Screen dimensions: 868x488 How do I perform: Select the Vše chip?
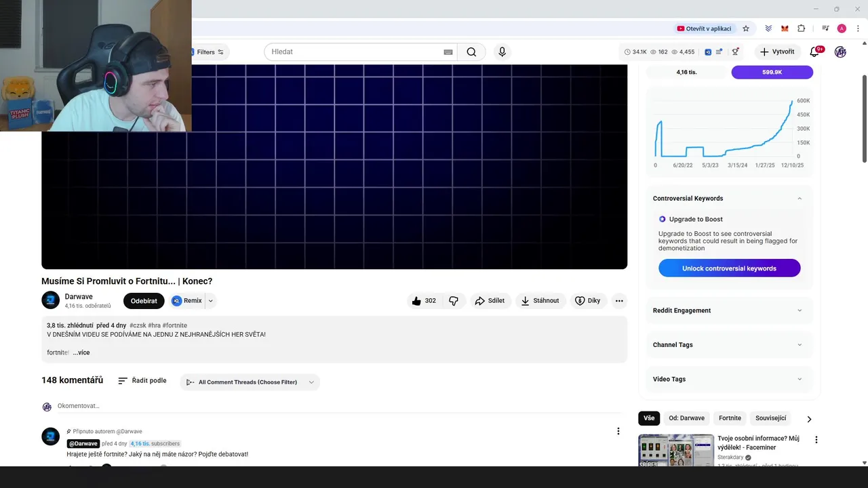click(649, 418)
